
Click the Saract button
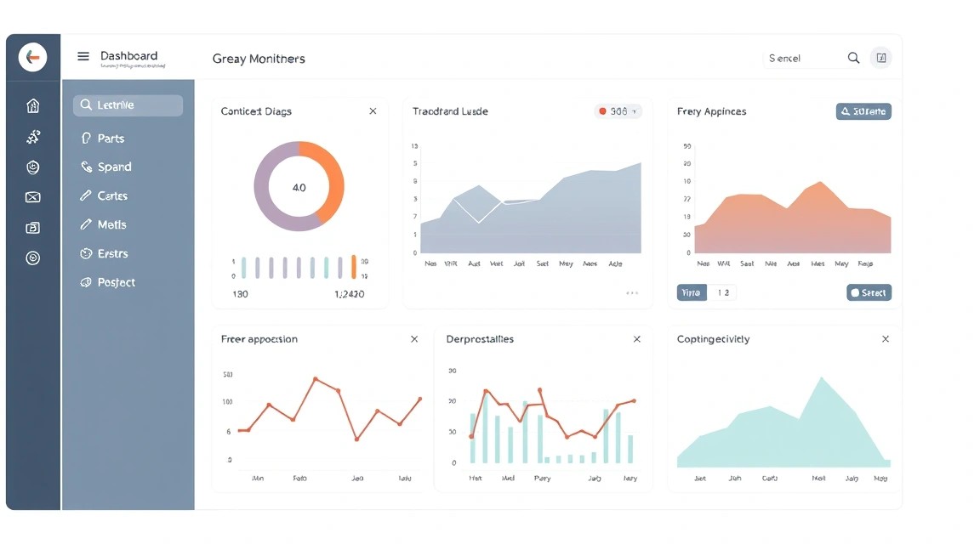[x=869, y=292]
